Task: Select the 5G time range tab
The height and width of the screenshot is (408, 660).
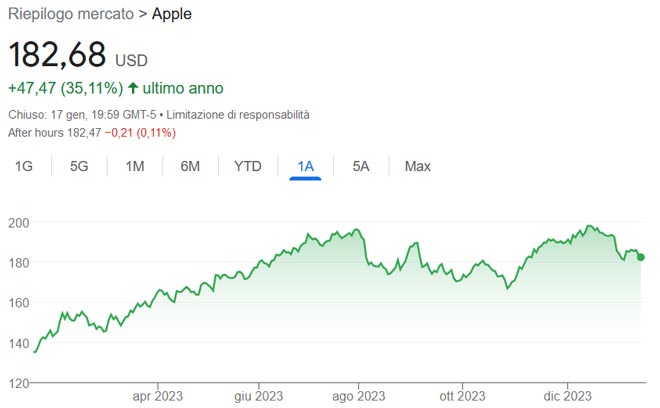Action: [x=79, y=166]
